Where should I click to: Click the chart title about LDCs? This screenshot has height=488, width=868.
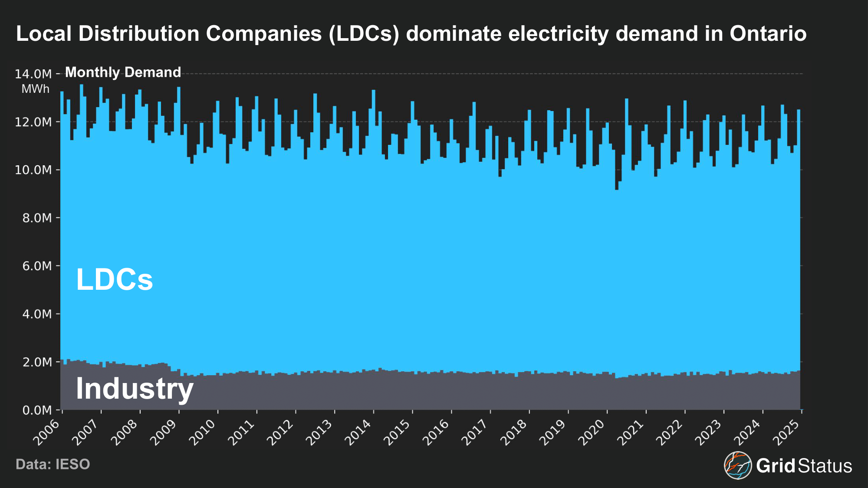[x=411, y=34]
